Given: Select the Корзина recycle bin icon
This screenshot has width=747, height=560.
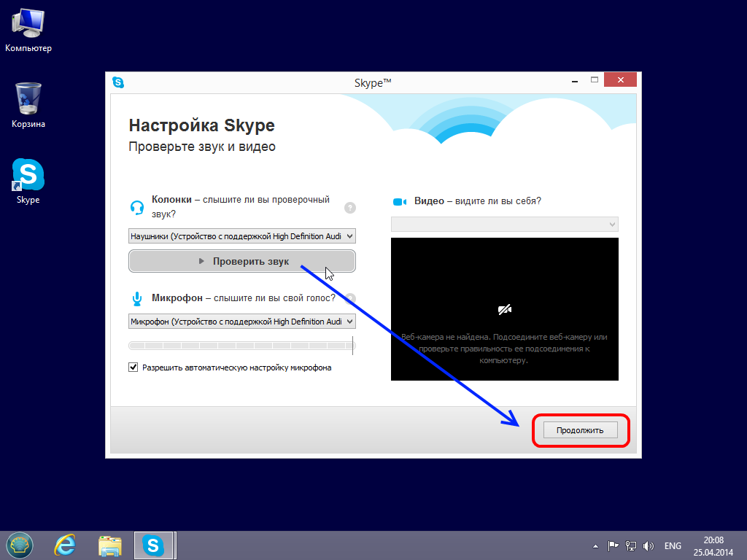Looking at the screenshot, I should coord(28,105).
